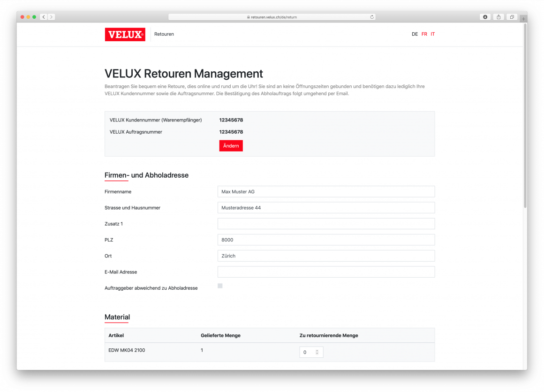The image size is (544, 392).
Task: Select the DE language option
Action: [415, 34]
